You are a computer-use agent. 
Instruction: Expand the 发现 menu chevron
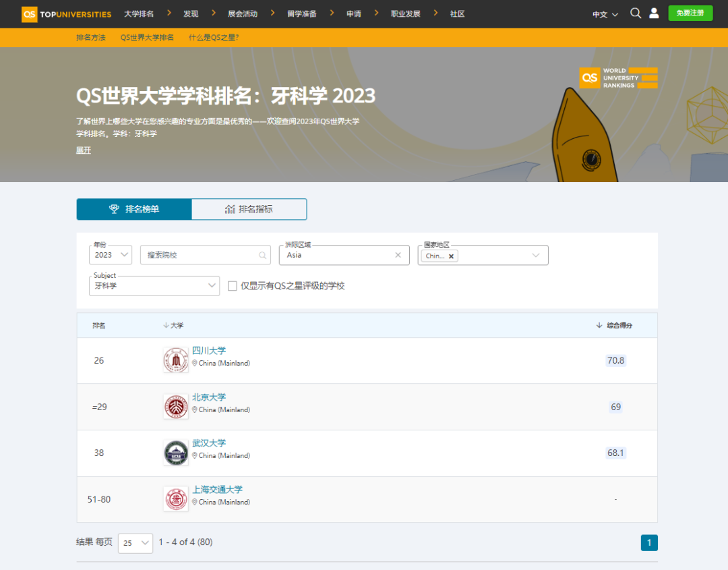(x=214, y=13)
